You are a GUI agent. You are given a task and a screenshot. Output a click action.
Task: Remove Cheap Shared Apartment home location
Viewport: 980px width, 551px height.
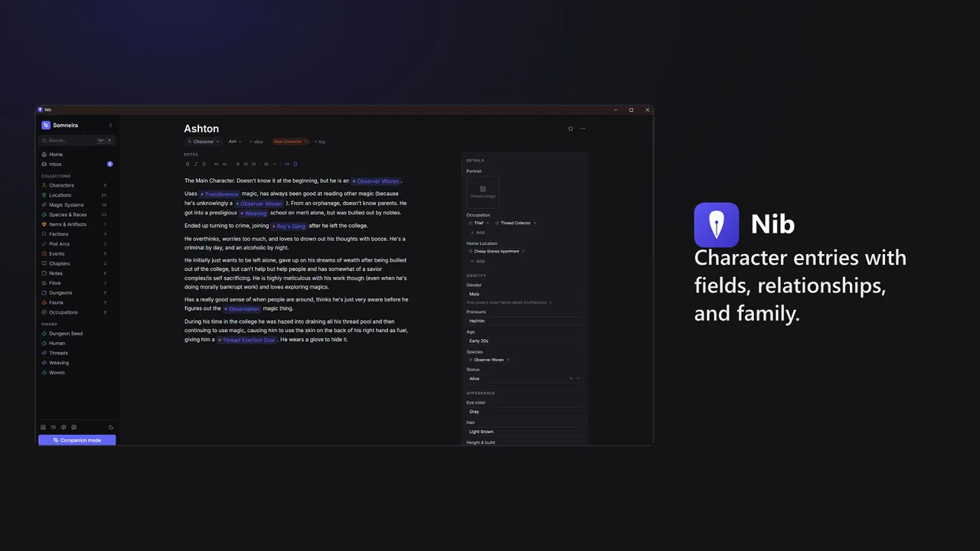coord(523,251)
